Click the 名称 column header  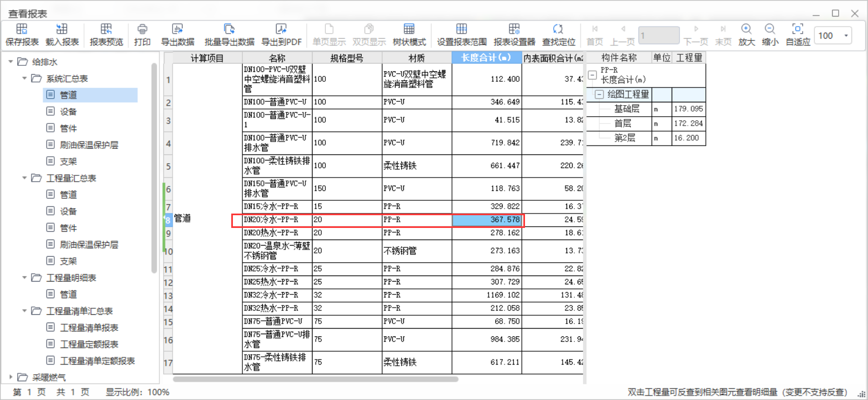tap(277, 58)
